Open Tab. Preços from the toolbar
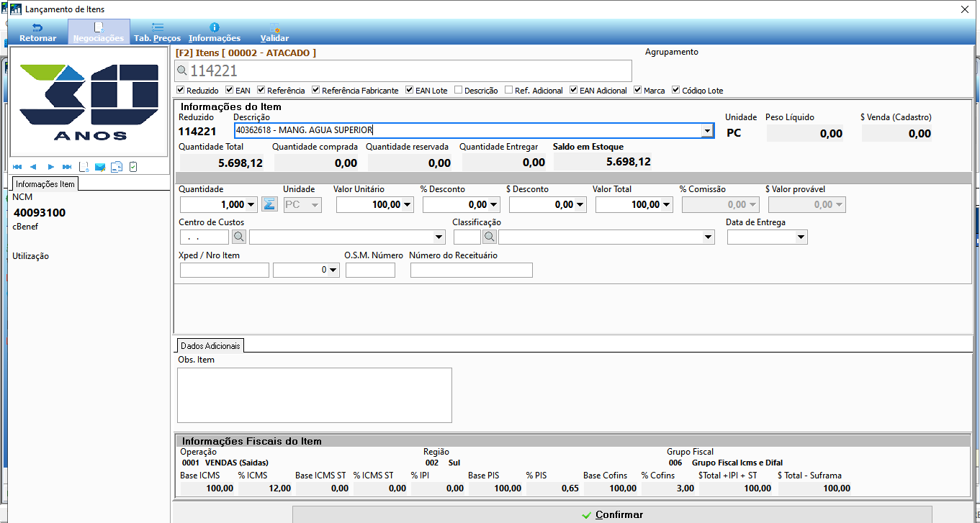The height and width of the screenshot is (523, 980). click(x=157, y=32)
